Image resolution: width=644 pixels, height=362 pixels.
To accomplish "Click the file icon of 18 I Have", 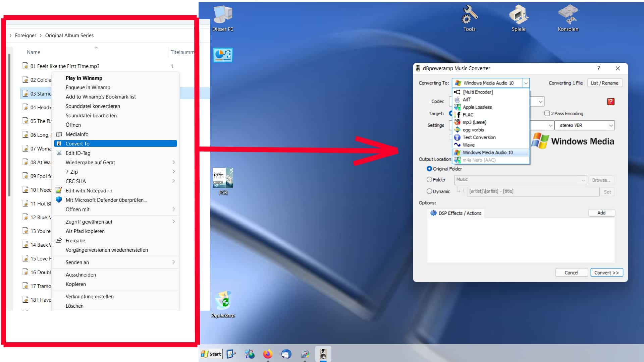I will (25, 299).
